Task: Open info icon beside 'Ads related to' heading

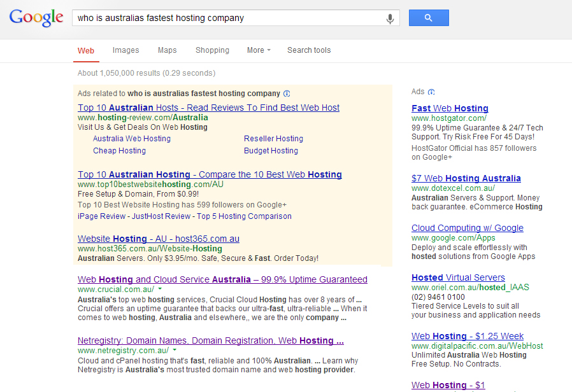Action: coord(287,94)
